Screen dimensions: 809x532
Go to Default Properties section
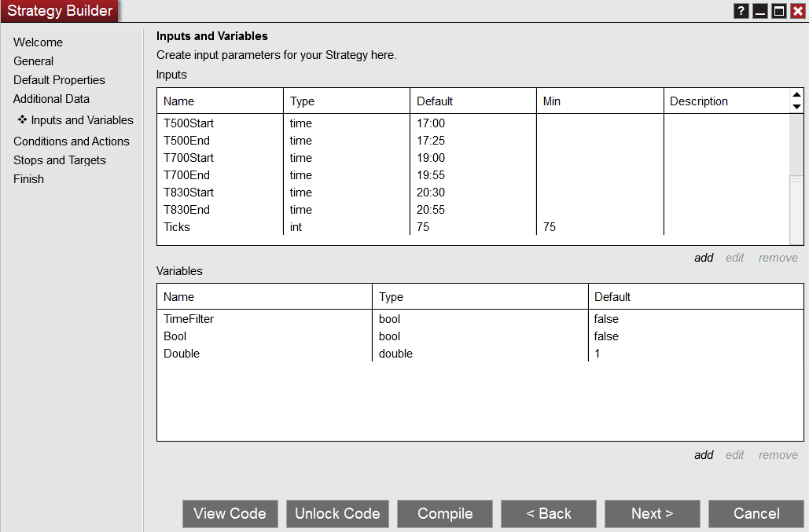[59, 79]
